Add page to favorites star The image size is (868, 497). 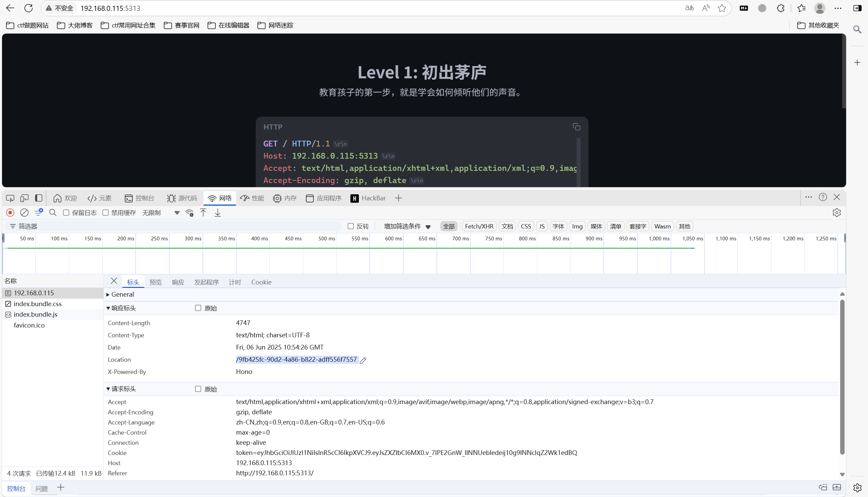coord(722,8)
